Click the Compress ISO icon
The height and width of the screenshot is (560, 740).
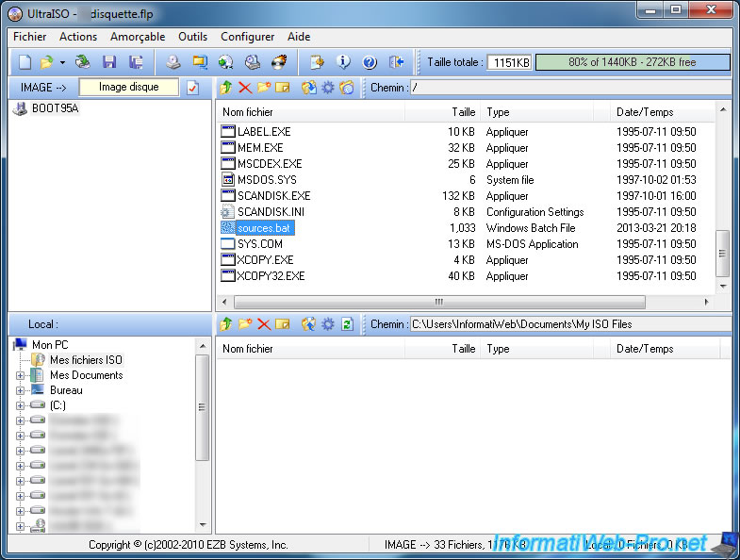[x=226, y=62]
